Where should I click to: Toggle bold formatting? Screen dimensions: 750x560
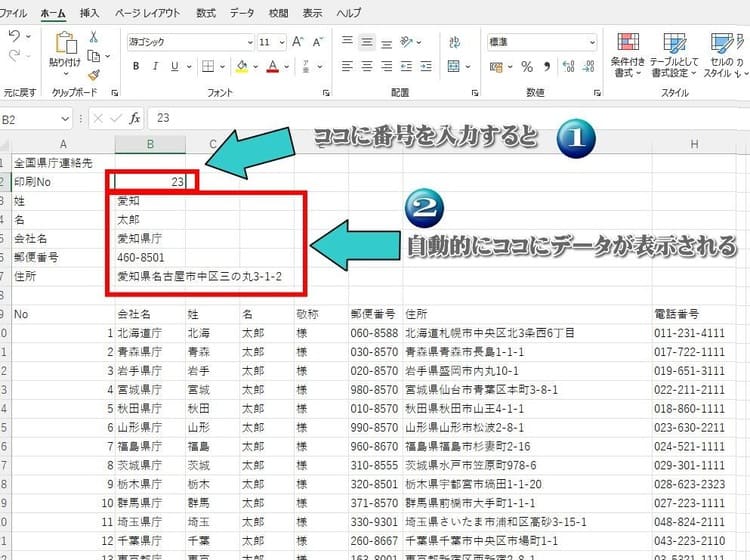pos(136,66)
